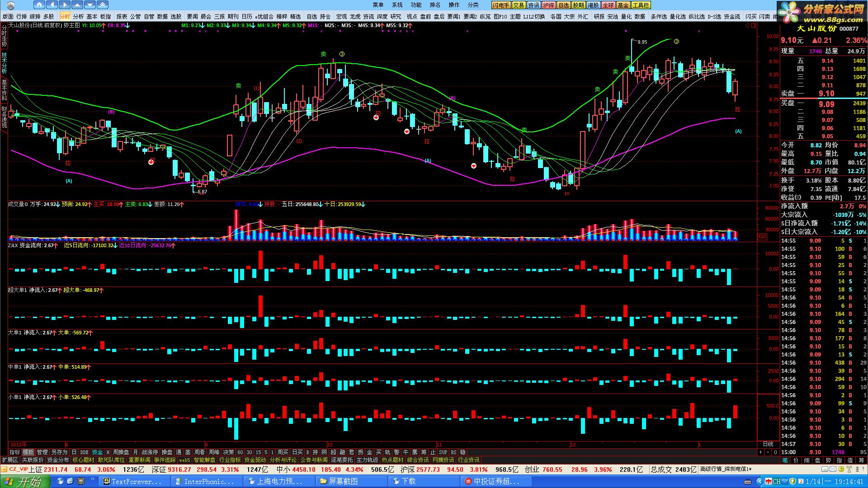Click the 势 tab under tick list
This screenshot has height=488, width=868.
pos(829,460)
